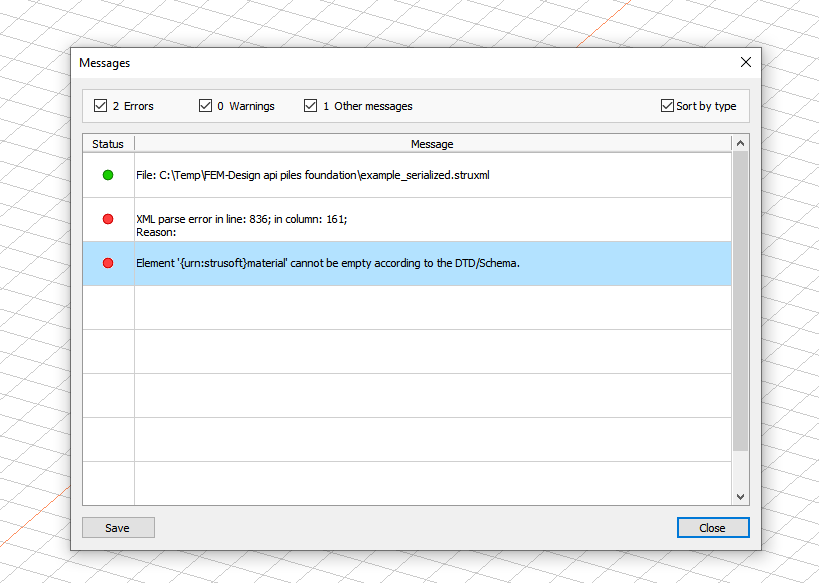
Task: Click the vertical scrollbar thumb
Action: click(740, 301)
